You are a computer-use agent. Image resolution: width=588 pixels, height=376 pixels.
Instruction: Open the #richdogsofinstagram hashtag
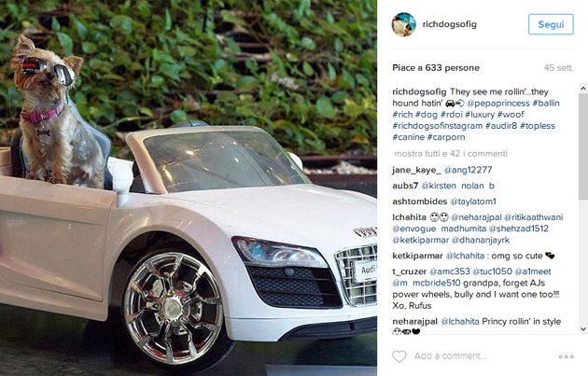pos(437,126)
